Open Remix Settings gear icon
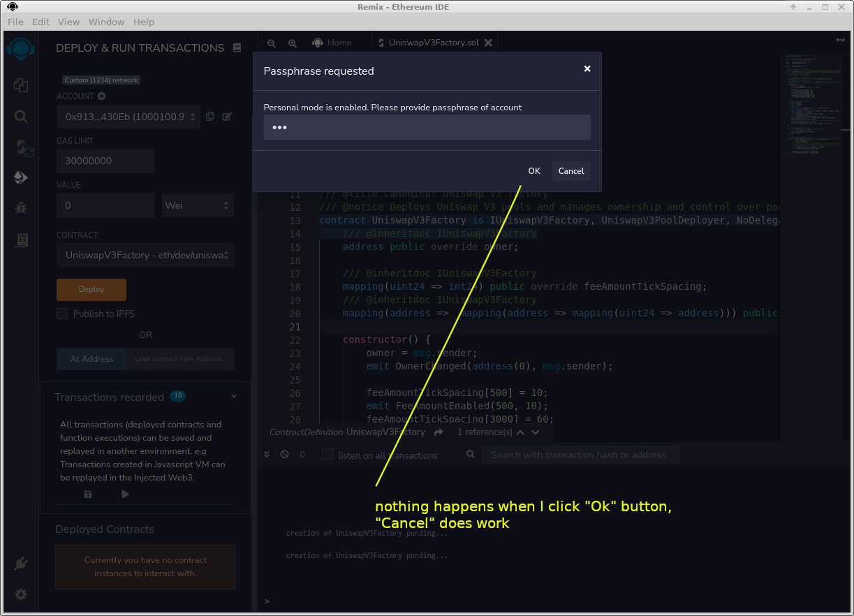This screenshot has height=616, width=854. coord(20,594)
